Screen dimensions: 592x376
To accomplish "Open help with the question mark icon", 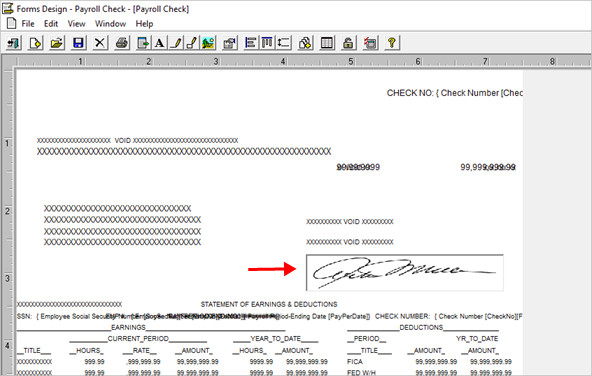I will [x=392, y=43].
